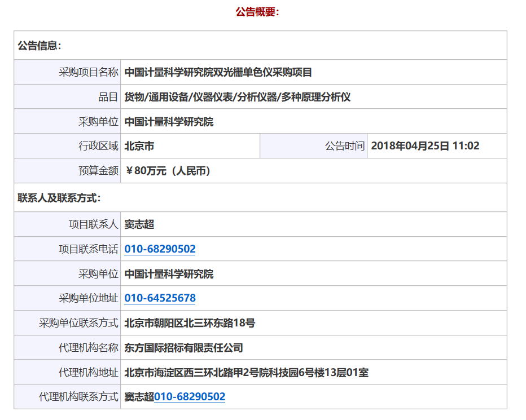Click the 预算金额 label cell

click(x=98, y=171)
